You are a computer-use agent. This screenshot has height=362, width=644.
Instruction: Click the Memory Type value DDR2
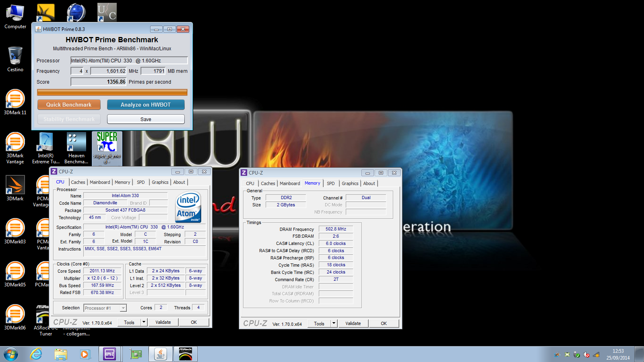pyautogui.click(x=286, y=197)
